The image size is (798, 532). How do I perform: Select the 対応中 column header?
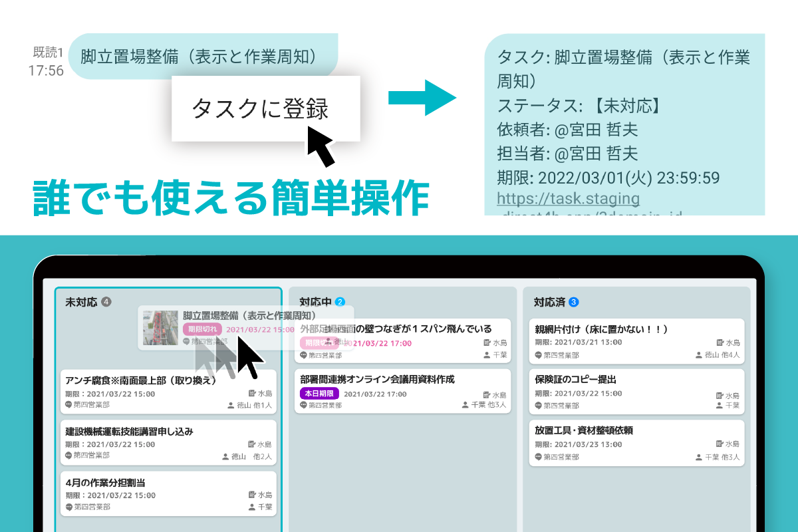coord(315,302)
